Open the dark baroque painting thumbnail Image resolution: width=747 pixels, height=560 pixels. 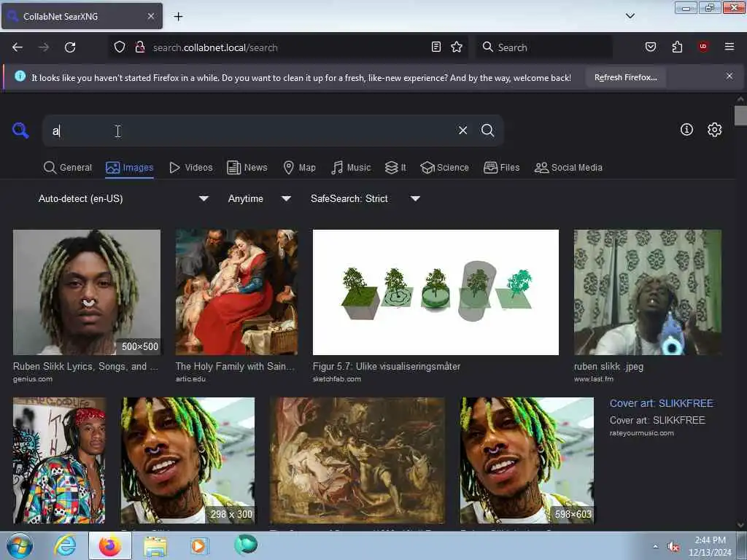tap(357, 461)
